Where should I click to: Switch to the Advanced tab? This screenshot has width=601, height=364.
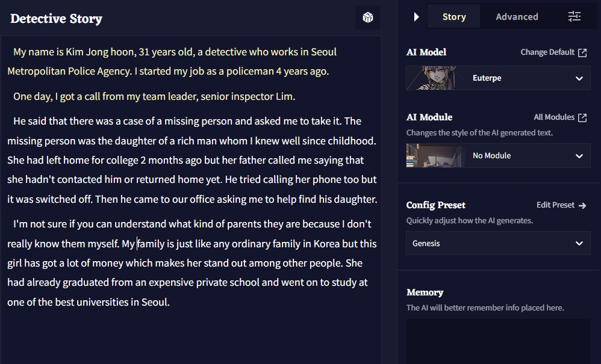(x=517, y=17)
